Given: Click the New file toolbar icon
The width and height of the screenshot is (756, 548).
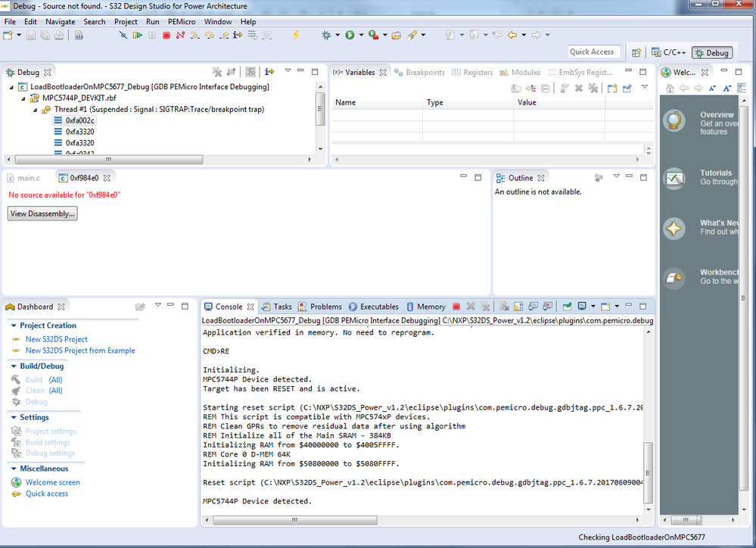Looking at the screenshot, I should tap(8, 35).
